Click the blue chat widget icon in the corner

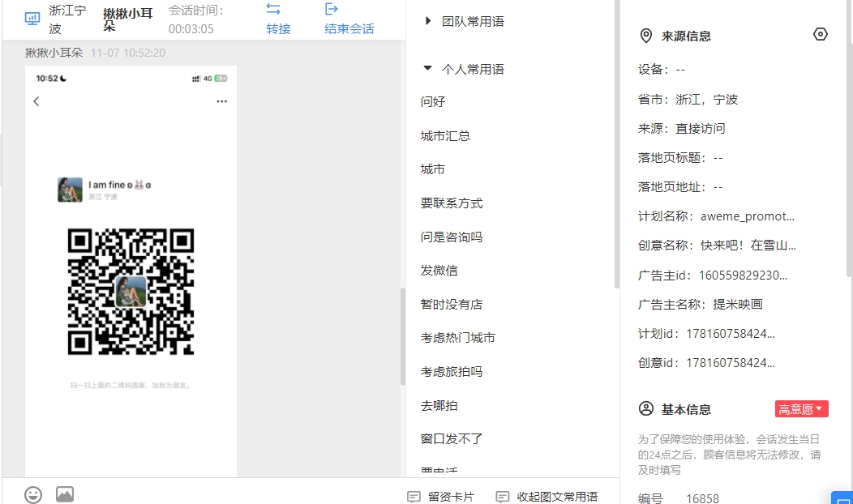842,498
